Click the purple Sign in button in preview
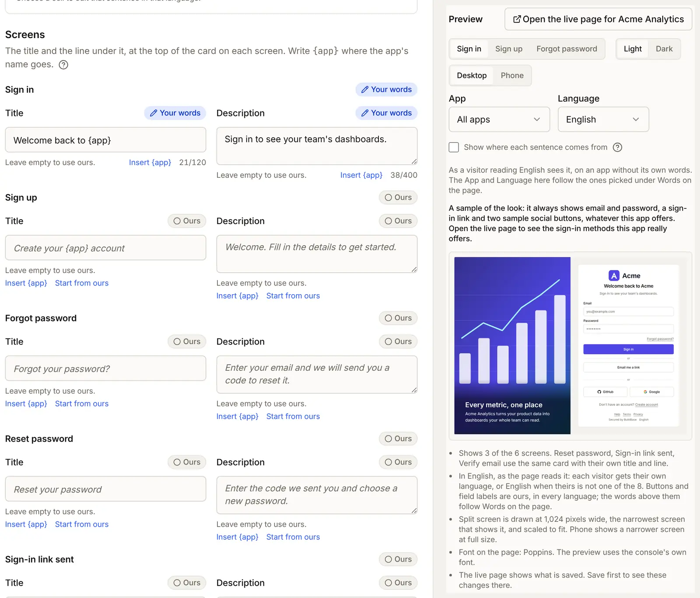Image resolution: width=700 pixels, height=598 pixels. point(628,349)
